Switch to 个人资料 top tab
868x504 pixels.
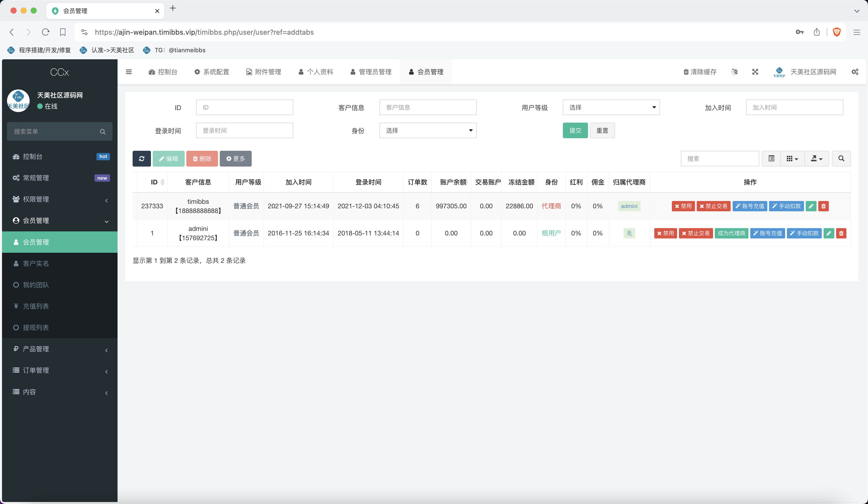pyautogui.click(x=315, y=72)
